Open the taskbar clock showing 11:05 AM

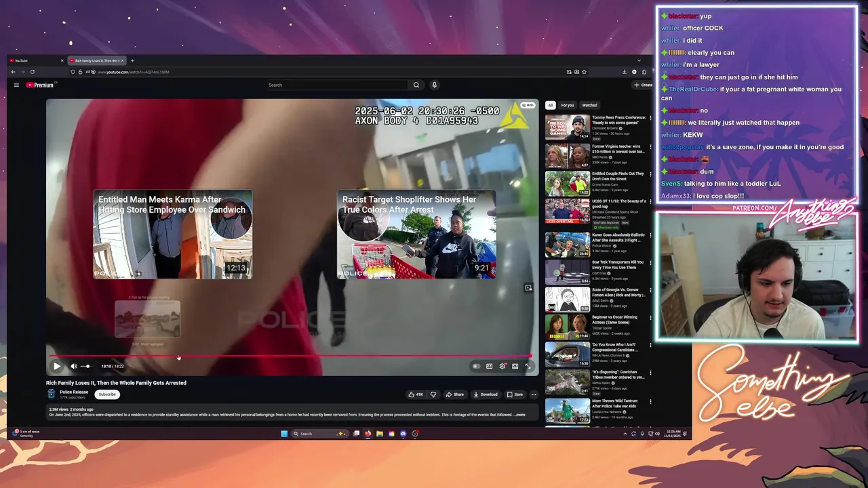[x=673, y=433]
